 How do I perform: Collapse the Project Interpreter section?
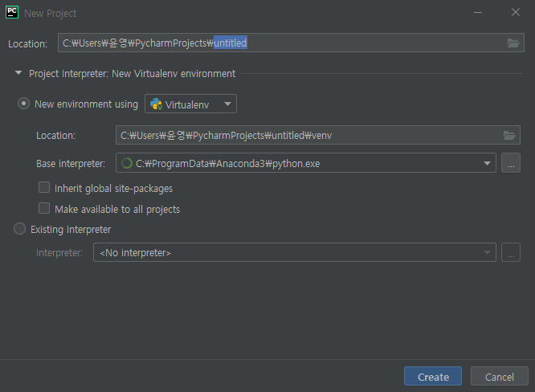point(18,73)
